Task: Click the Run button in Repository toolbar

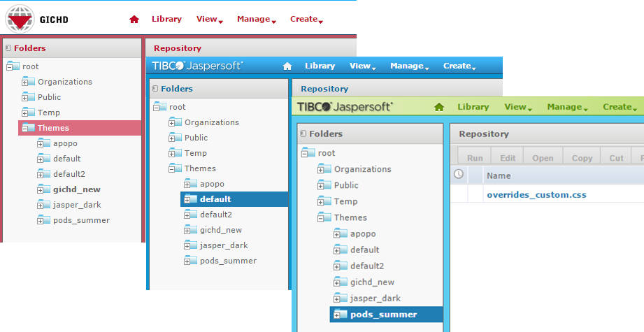Action: [x=475, y=158]
